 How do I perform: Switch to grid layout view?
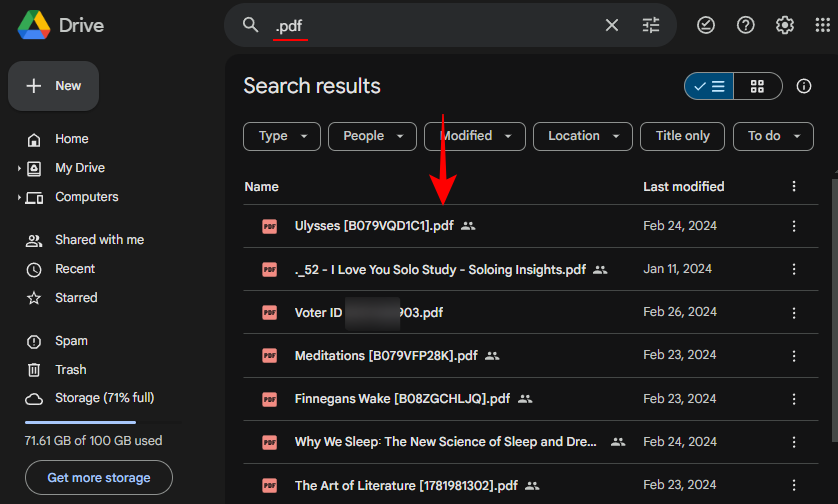[757, 86]
